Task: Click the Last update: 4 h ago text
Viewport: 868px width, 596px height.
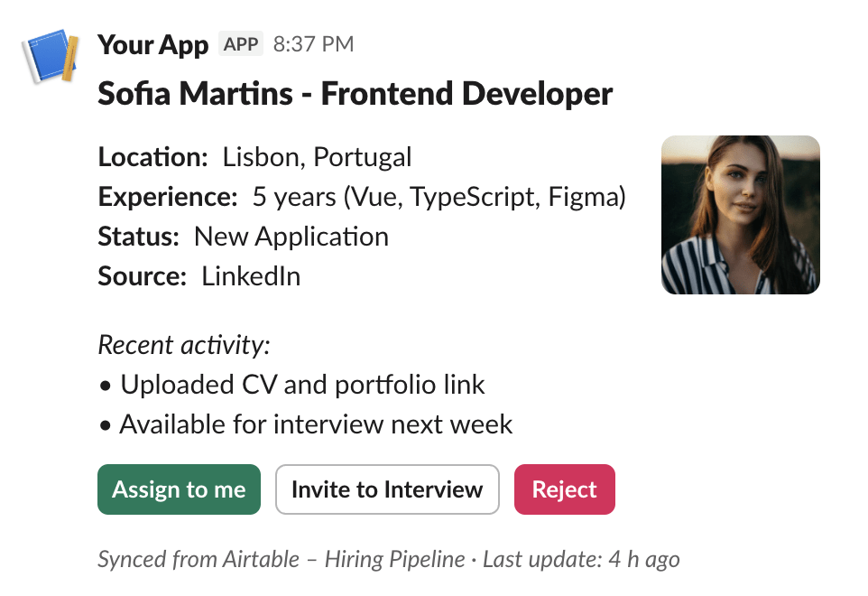Action: click(x=581, y=559)
